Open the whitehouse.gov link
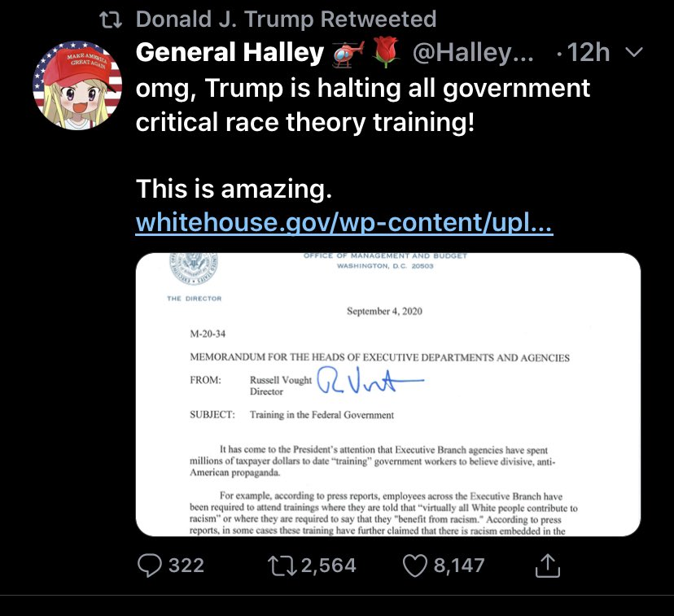This screenshot has height=616, width=674. 344,221
